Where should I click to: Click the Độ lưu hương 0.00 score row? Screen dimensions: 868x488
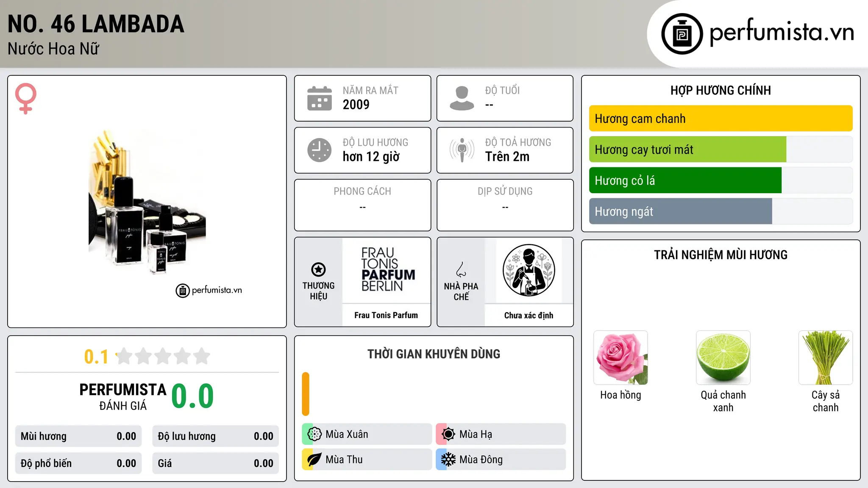click(215, 436)
